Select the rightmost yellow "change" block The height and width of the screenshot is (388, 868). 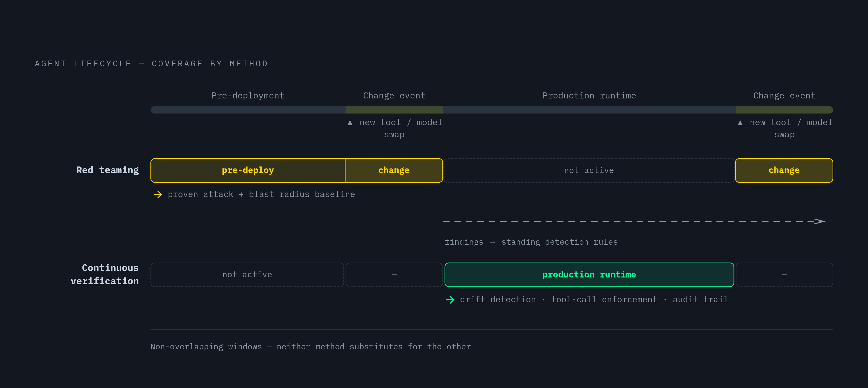[x=784, y=170]
